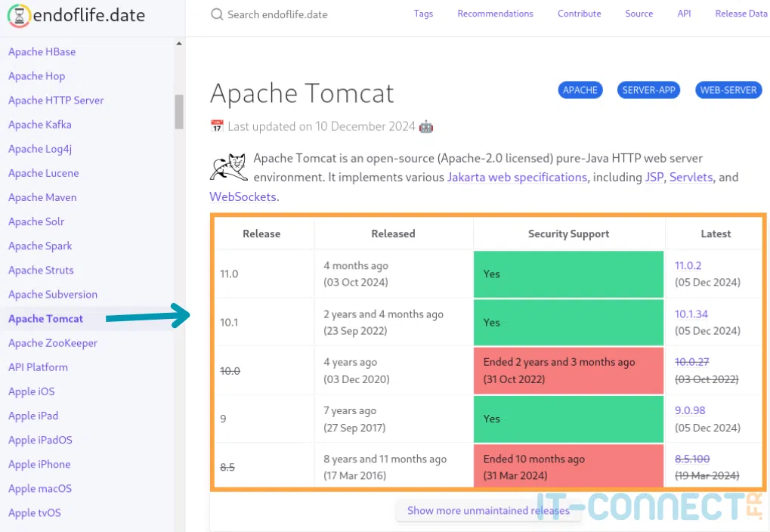Click the calendar icon beside Last updated
This screenshot has width=770, height=532.
pyautogui.click(x=217, y=126)
